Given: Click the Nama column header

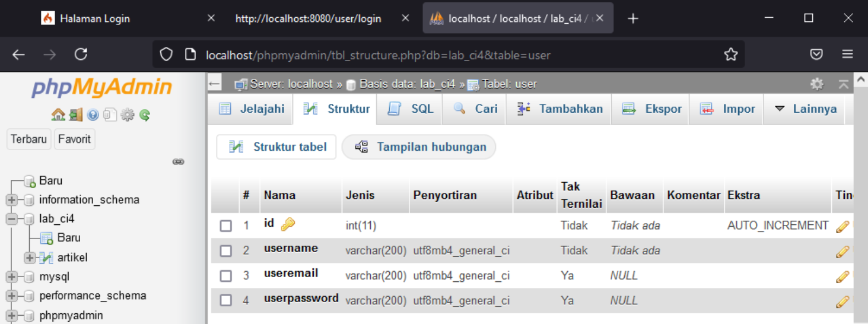Looking at the screenshot, I should point(279,195).
